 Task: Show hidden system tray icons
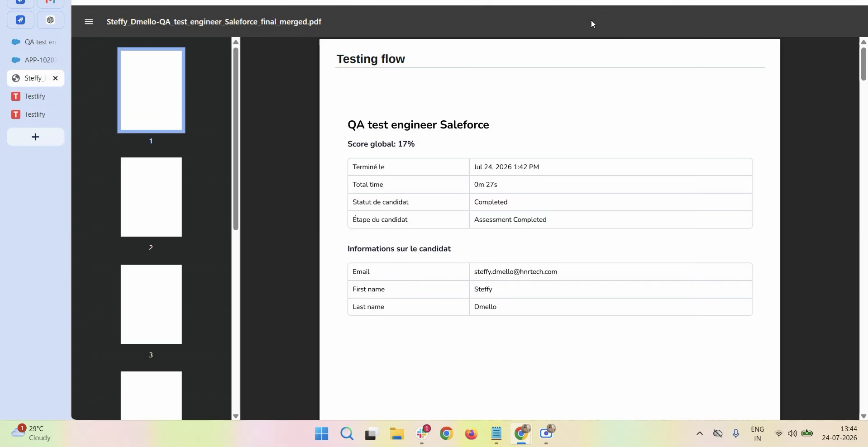(700, 434)
